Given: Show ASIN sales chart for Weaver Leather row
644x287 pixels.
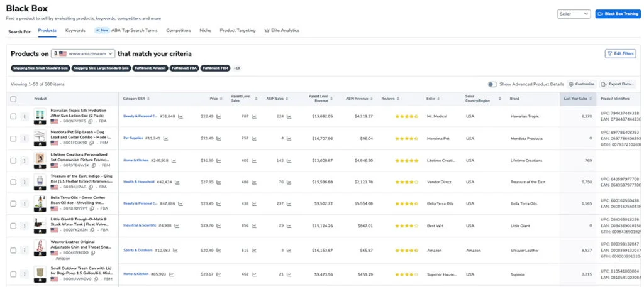Looking at the screenshot, I should [289, 250].
